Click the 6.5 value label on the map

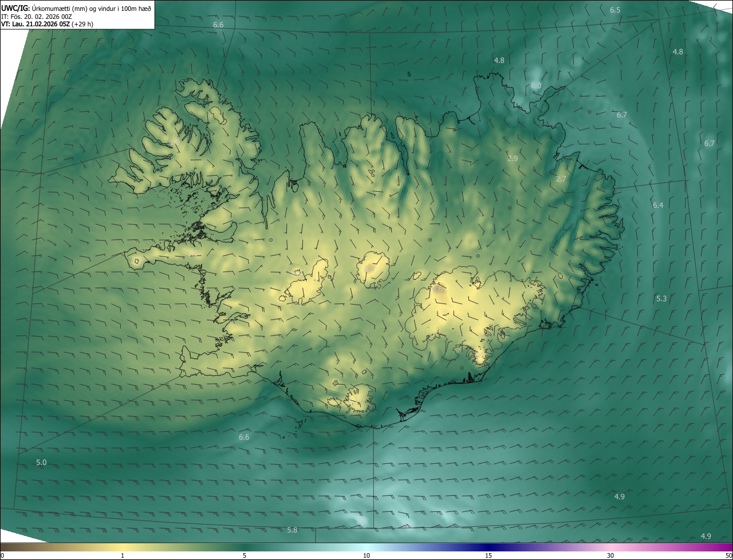(x=615, y=10)
